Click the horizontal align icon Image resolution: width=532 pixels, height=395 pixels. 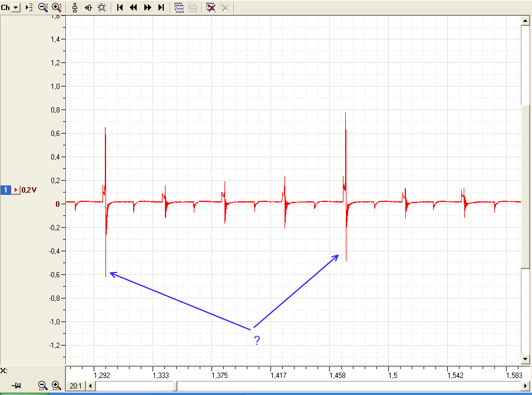point(88,8)
